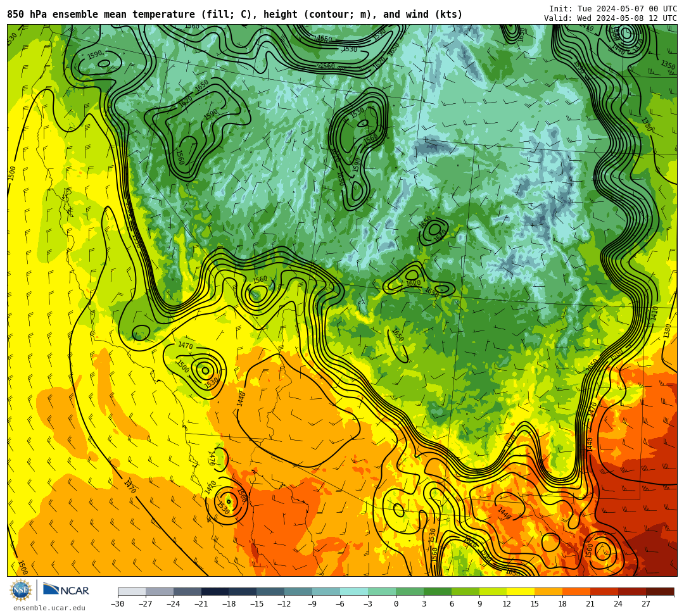The width and height of the screenshot is (684, 616).
Task: Pick the yellow 12 to 15 colorbar swatch
Action: click(521, 591)
